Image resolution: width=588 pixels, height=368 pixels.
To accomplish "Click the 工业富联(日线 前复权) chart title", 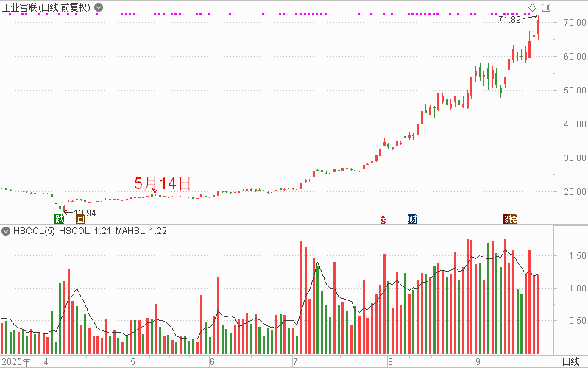I will pyautogui.click(x=47, y=7).
